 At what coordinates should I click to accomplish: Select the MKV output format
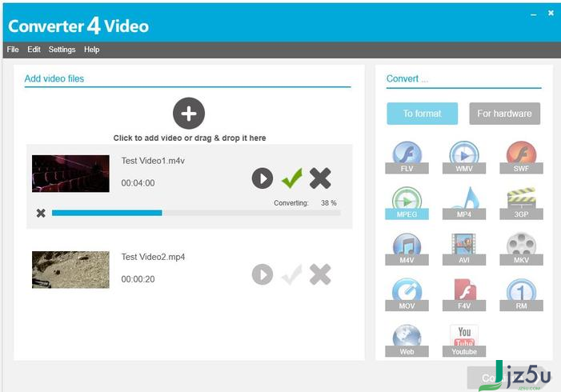(521, 249)
